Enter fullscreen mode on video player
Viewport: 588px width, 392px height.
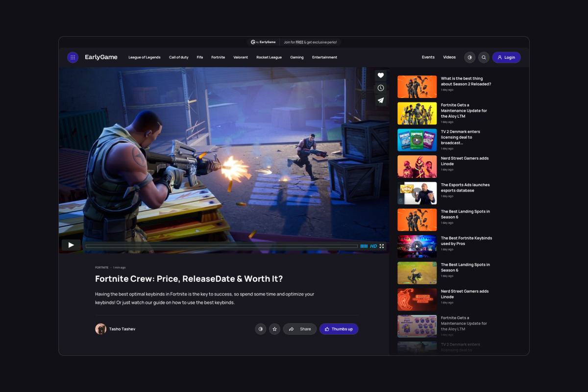tap(382, 246)
